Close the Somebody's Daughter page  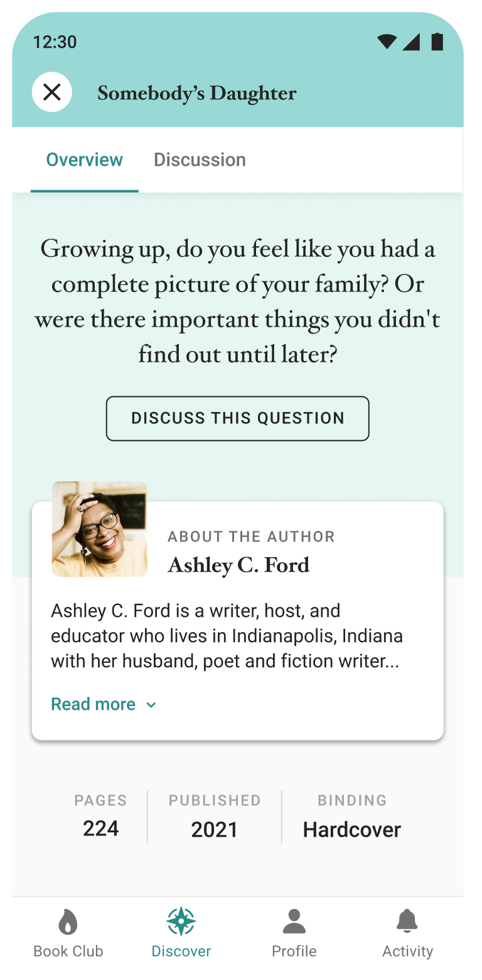point(52,92)
